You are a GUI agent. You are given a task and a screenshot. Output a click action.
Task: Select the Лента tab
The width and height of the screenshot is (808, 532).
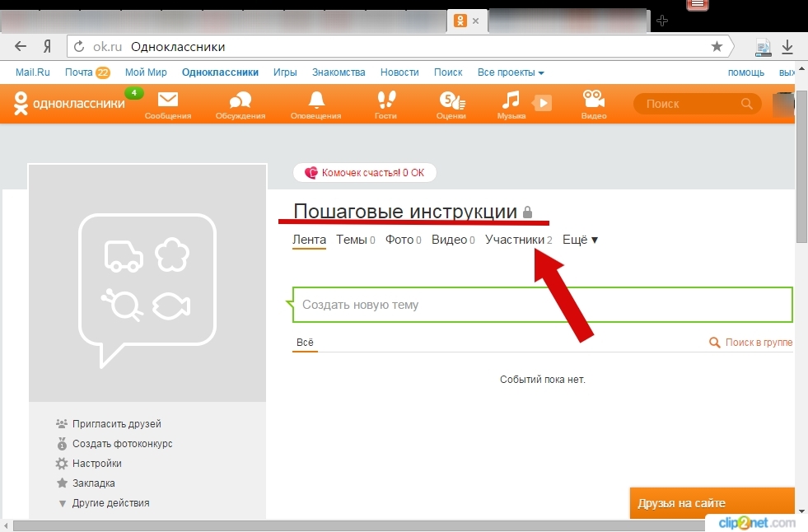click(x=309, y=240)
